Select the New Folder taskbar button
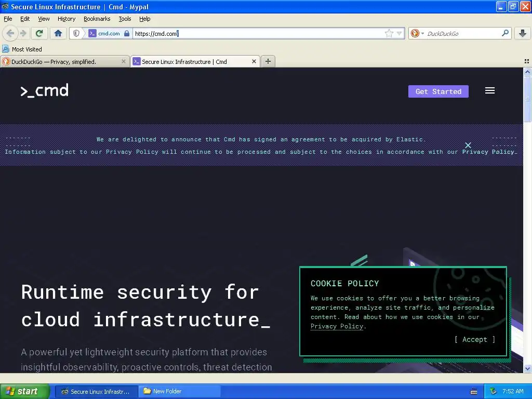The height and width of the screenshot is (399, 532). tap(180, 392)
